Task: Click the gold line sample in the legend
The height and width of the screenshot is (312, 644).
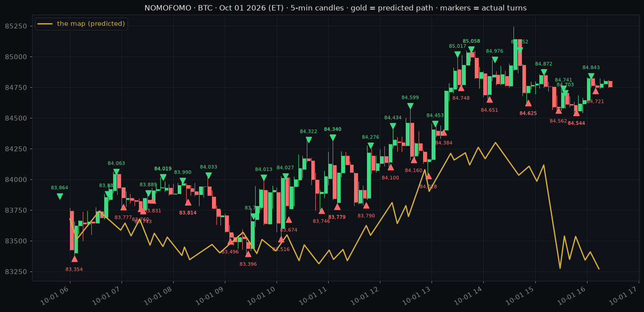Action: [x=45, y=24]
